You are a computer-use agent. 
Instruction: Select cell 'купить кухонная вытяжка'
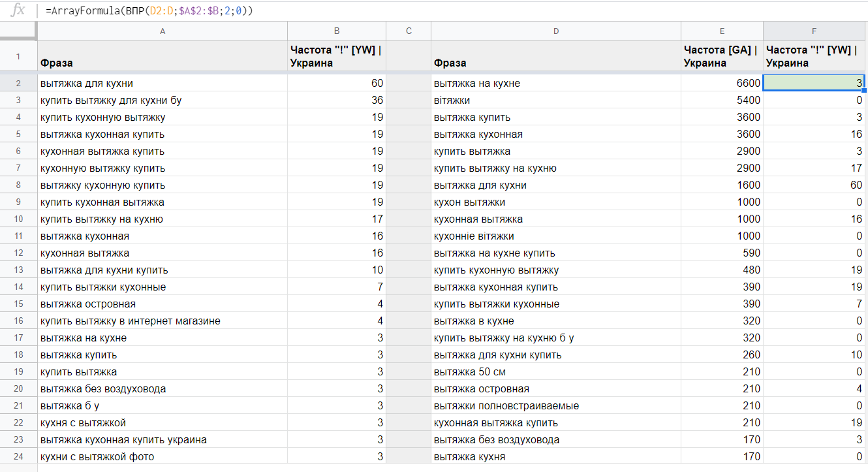click(x=163, y=202)
